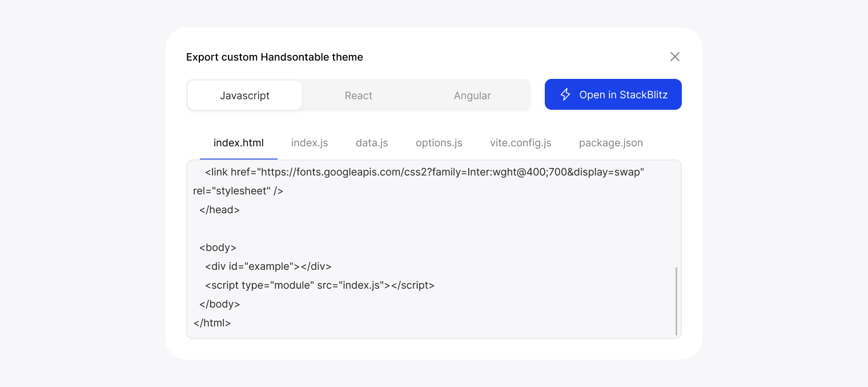Image resolution: width=868 pixels, height=387 pixels.
Task: Click the Google Fonts link href line
Action: pyautogui.click(x=424, y=172)
